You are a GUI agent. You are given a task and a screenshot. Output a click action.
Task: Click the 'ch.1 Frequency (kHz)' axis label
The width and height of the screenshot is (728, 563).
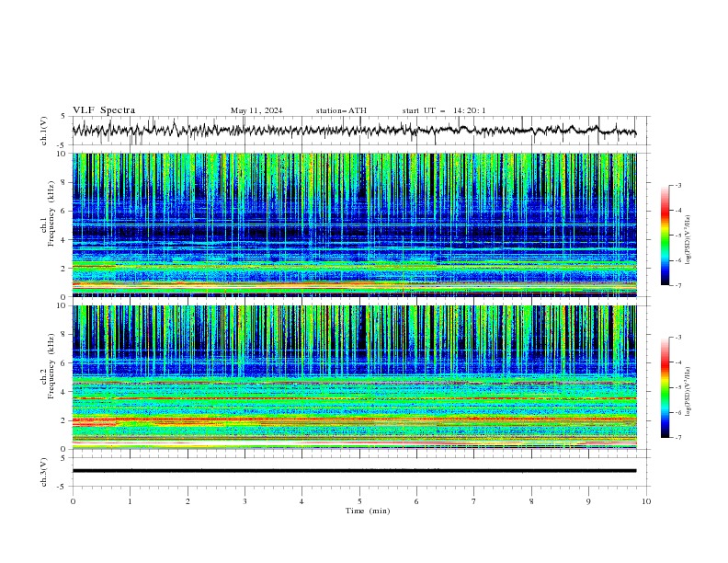tap(47, 213)
